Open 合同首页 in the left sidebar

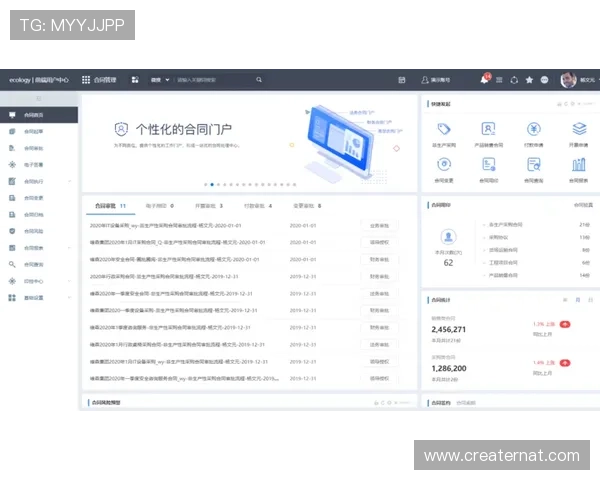point(39,115)
